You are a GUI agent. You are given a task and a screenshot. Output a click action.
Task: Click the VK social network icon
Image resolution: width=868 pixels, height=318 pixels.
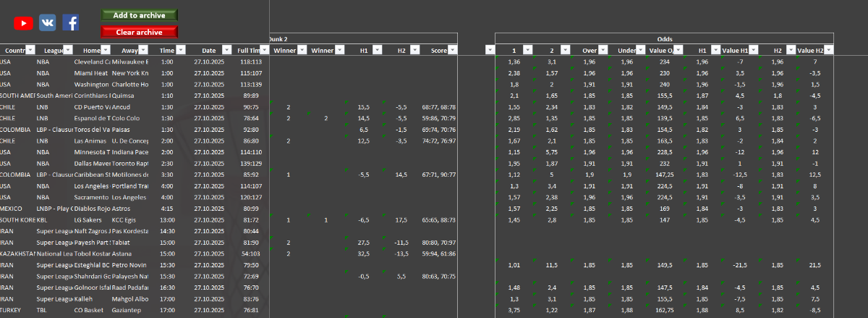click(47, 23)
